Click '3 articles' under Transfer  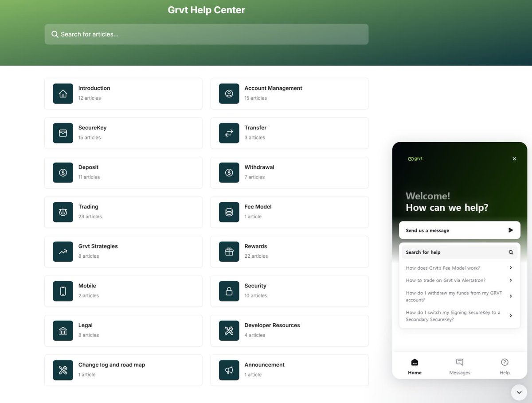click(x=255, y=138)
